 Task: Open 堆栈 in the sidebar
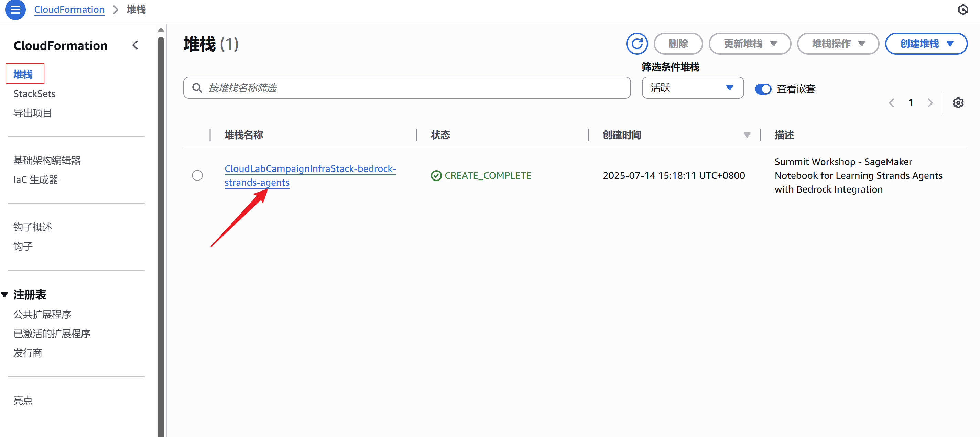[x=23, y=75]
